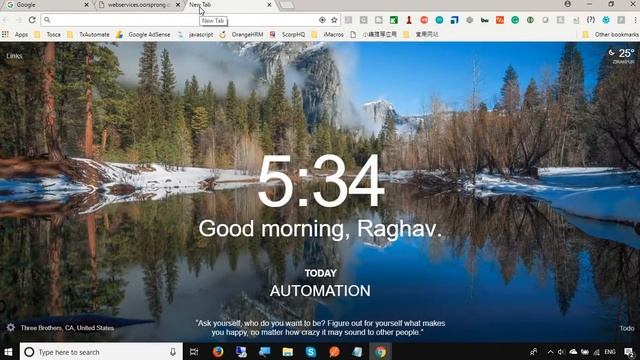Click the 5:34 clock display

[x=321, y=181]
